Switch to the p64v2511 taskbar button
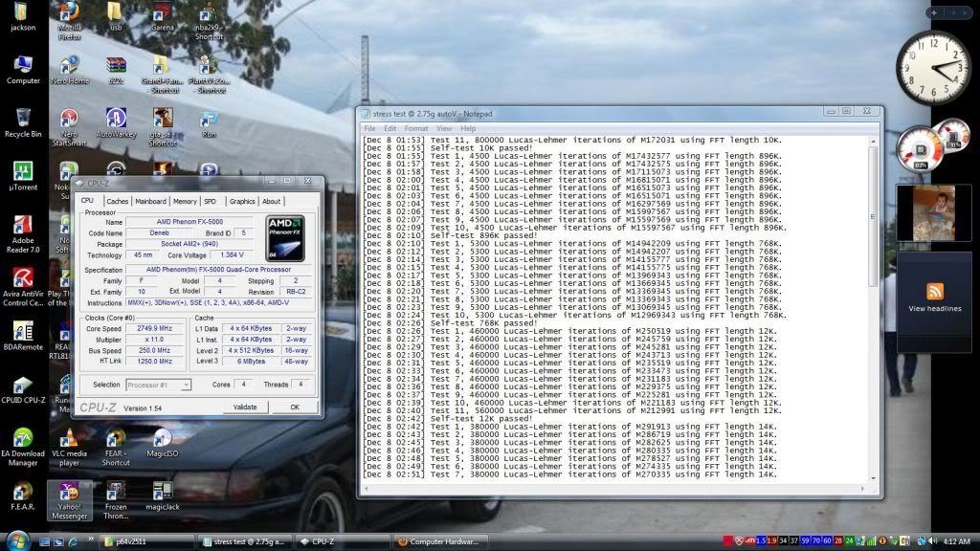This screenshot has width=980, height=551. tap(147, 541)
